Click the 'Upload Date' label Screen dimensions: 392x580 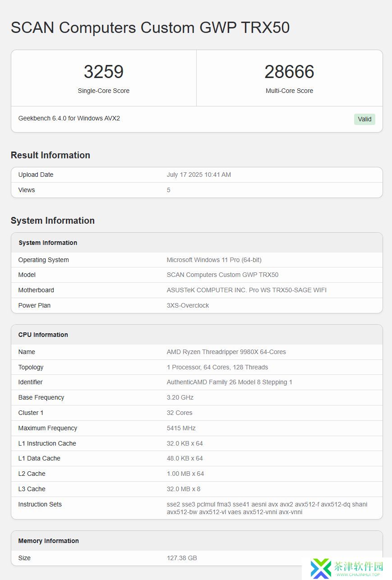coord(36,175)
